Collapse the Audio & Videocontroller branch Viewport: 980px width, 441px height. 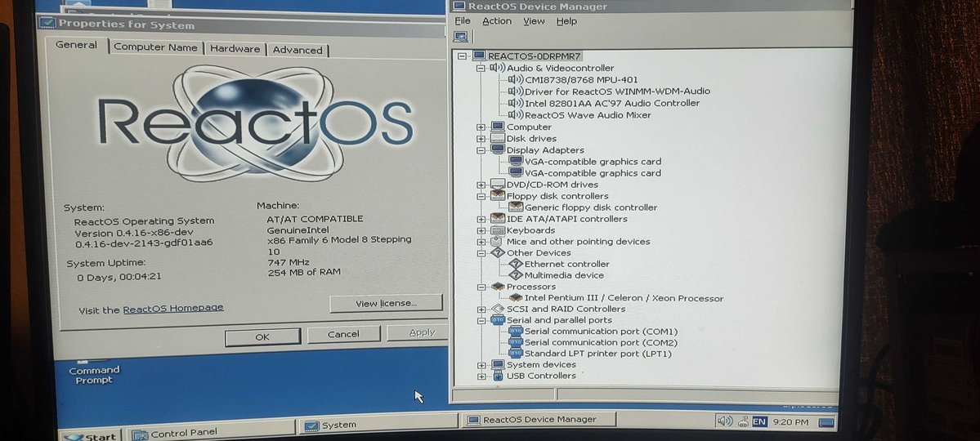[480, 68]
